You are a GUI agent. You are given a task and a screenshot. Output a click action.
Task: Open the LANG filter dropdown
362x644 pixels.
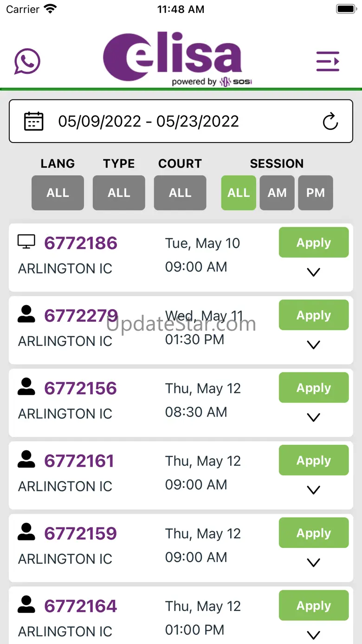tap(58, 193)
